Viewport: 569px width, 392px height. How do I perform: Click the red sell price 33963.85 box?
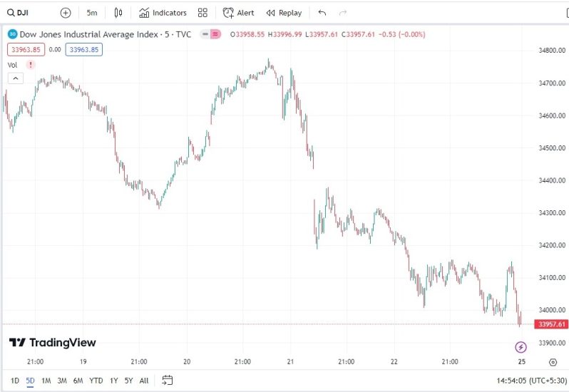(26, 49)
